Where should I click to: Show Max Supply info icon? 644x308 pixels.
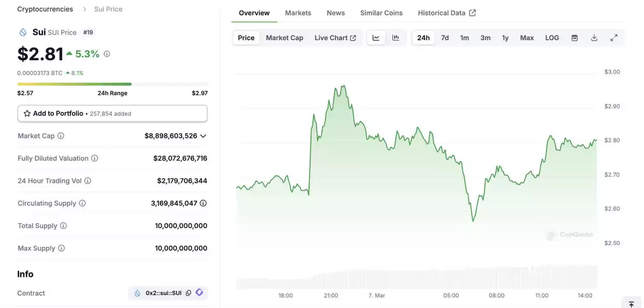[x=61, y=248]
